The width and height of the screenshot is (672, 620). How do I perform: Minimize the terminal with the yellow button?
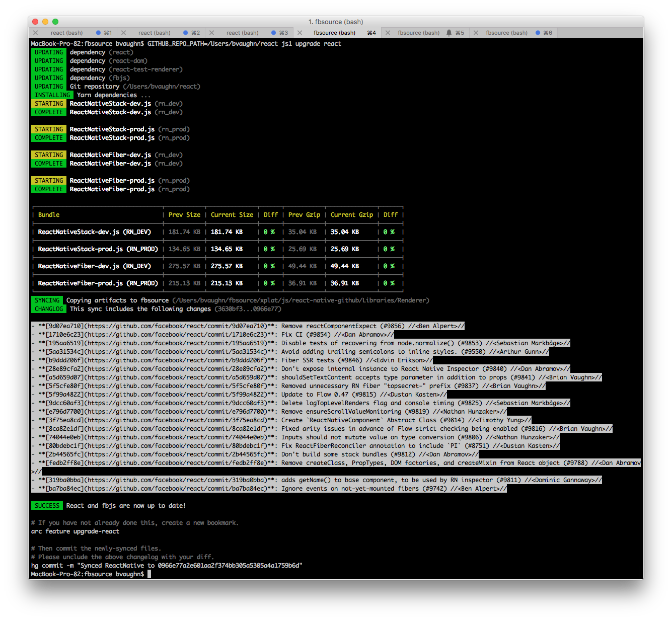pyautogui.click(x=45, y=22)
